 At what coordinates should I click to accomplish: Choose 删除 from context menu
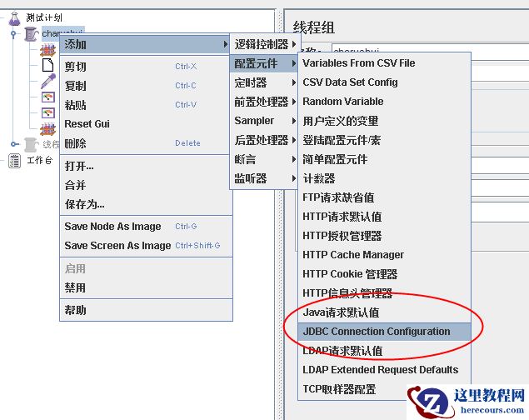click(x=146, y=143)
